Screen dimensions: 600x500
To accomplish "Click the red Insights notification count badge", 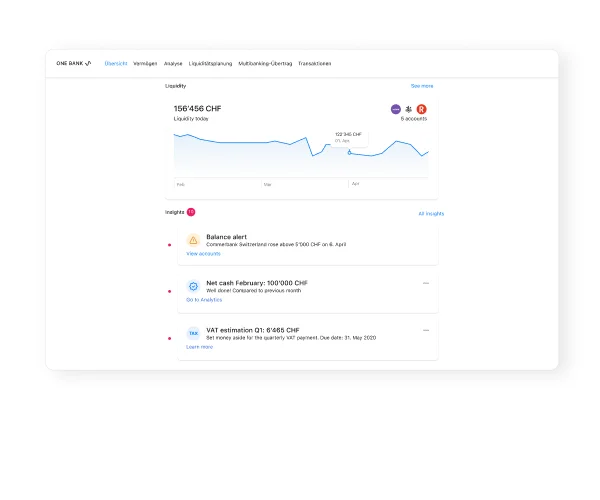I will coord(191,212).
